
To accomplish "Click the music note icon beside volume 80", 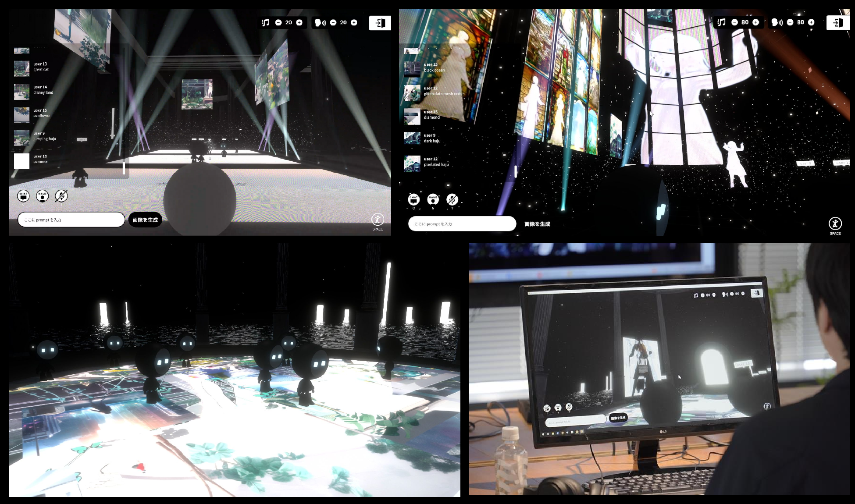I will [721, 22].
